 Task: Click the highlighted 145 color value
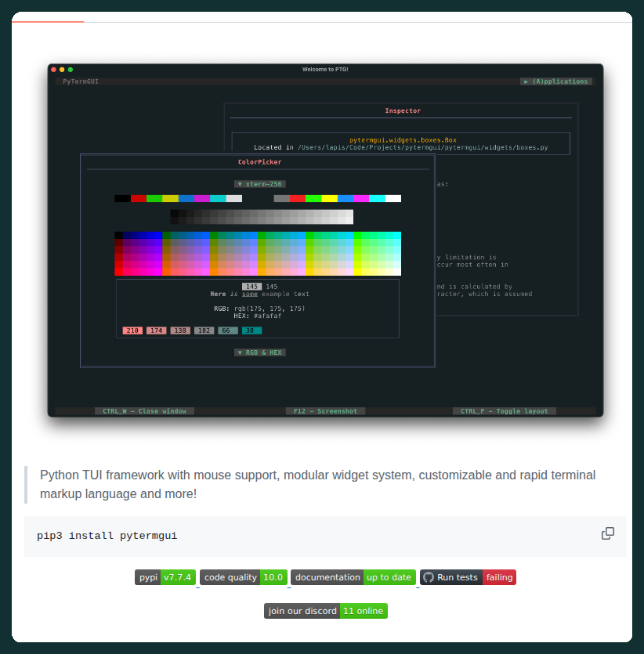[x=252, y=287]
